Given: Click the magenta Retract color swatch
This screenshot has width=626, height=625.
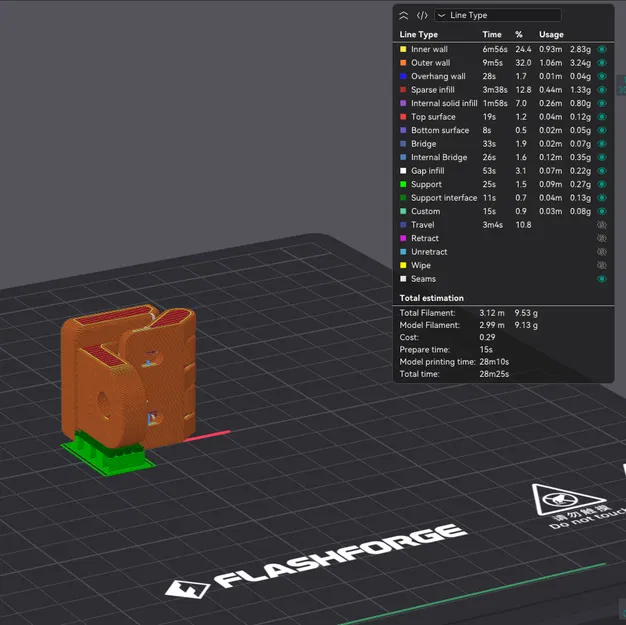Looking at the screenshot, I should pos(403,238).
